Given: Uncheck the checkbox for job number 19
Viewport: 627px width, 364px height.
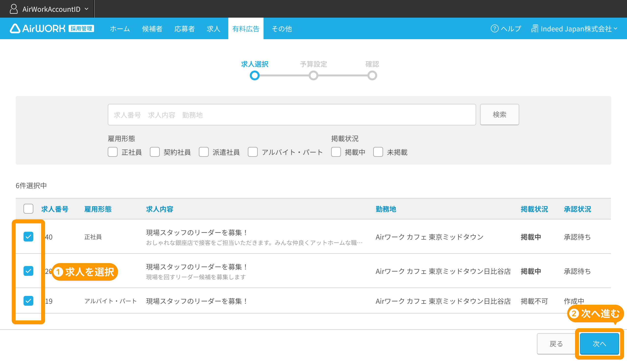Looking at the screenshot, I should point(28,301).
